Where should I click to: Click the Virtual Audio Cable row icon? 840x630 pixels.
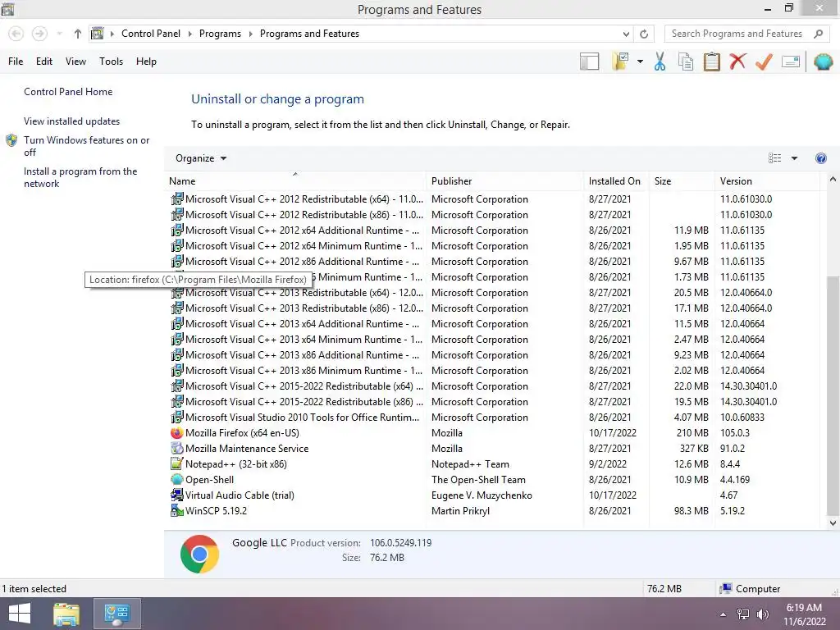[x=177, y=495]
